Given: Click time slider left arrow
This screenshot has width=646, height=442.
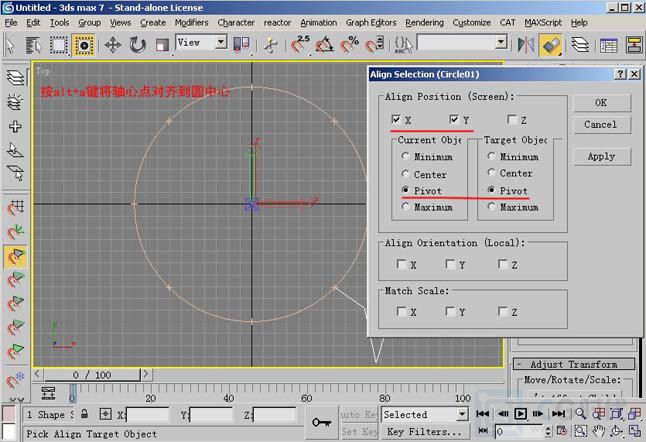Looking at the screenshot, I should coord(37,374).
